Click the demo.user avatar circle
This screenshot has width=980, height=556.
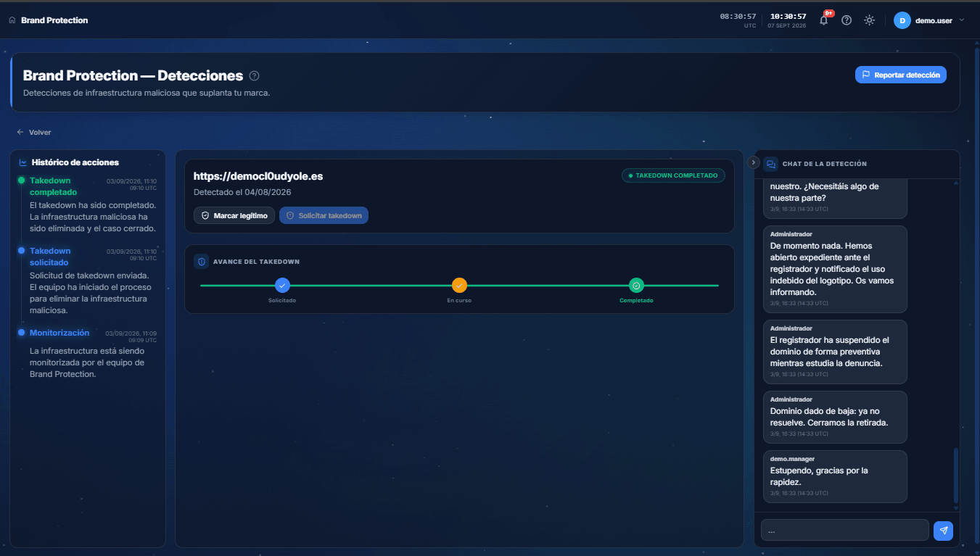(x=902, y=20)
